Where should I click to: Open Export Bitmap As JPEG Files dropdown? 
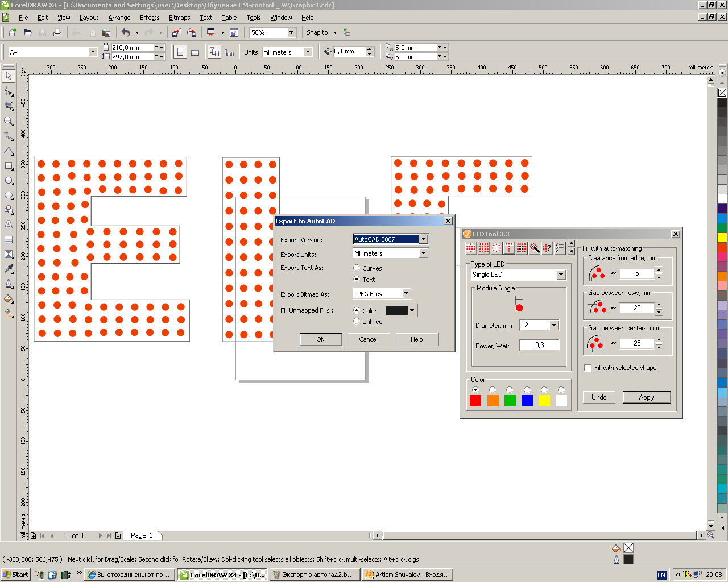[407, 293]
